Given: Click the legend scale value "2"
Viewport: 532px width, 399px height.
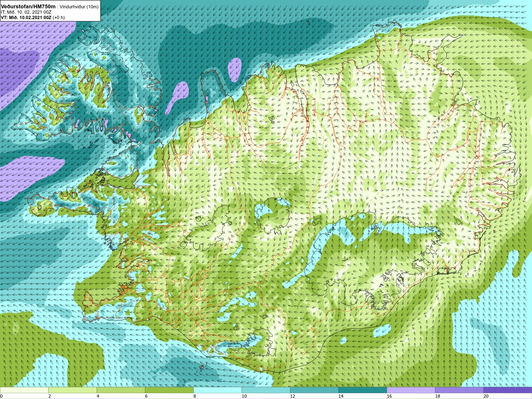Looking at the screenshot, I should (x=49, y=396).
